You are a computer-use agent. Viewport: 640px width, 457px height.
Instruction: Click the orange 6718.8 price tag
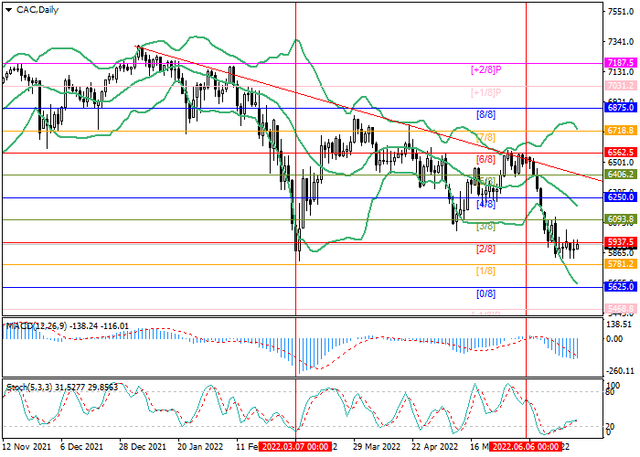coord(621,131)
